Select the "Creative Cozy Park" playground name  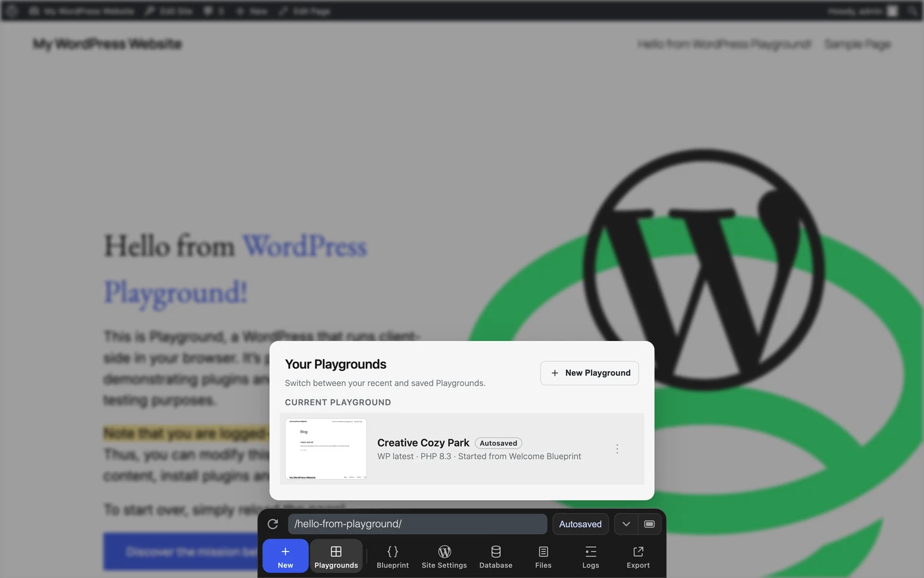click(424, 443)
